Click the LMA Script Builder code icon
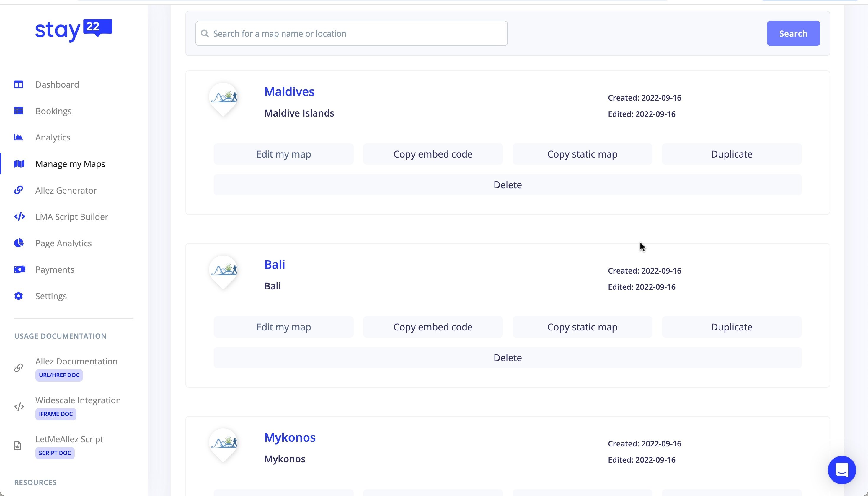The width and height of the screenshot is (868, 496). (19, 217)
